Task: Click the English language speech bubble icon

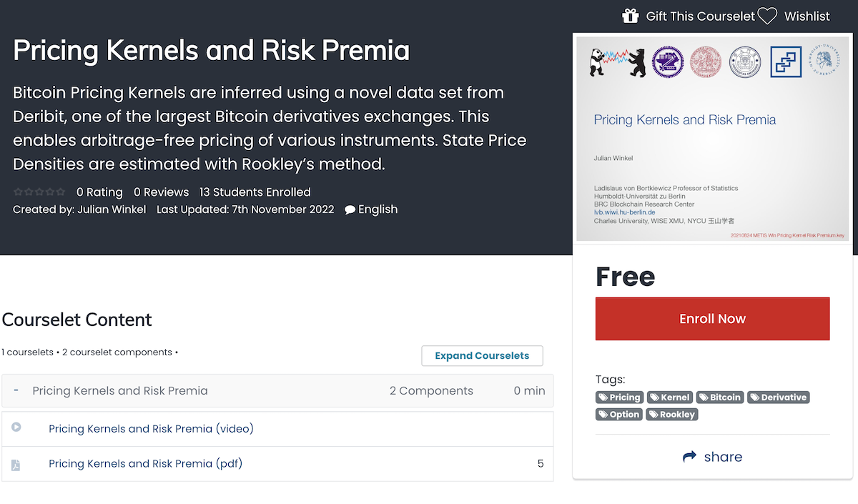Action: [x=350, y=210]
